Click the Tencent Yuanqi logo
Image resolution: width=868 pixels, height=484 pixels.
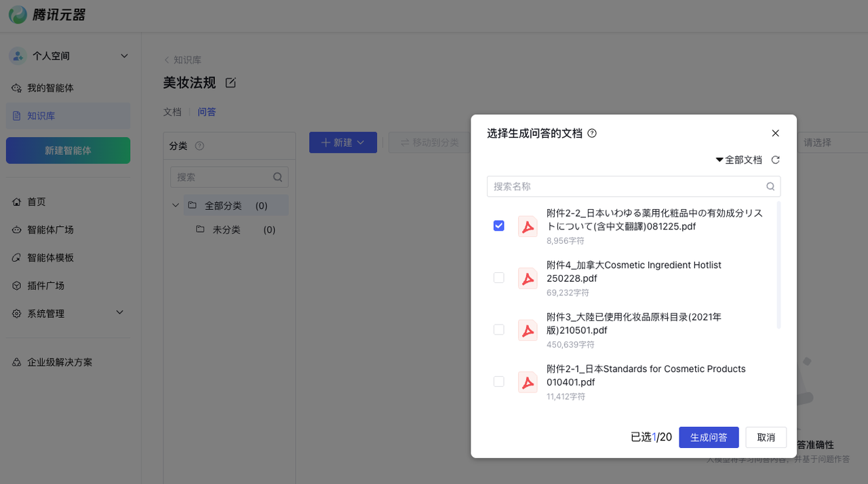click(x=47, y=15)
